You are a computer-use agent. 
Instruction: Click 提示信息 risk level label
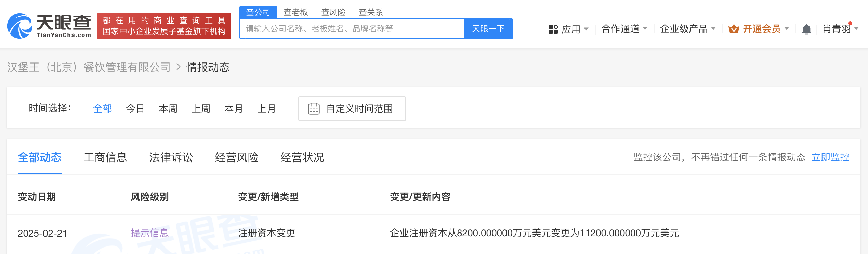click(150, 233)
